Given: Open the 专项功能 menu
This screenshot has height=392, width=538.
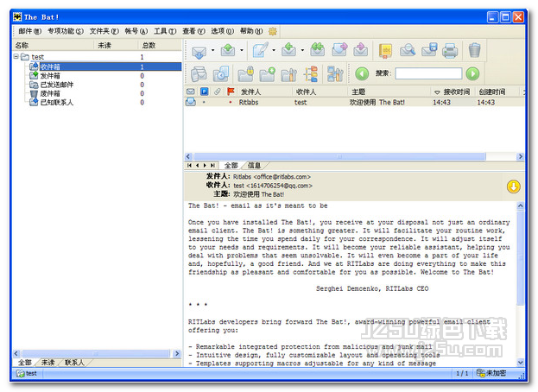Looking at the screenshot, I should click(65, 31).
